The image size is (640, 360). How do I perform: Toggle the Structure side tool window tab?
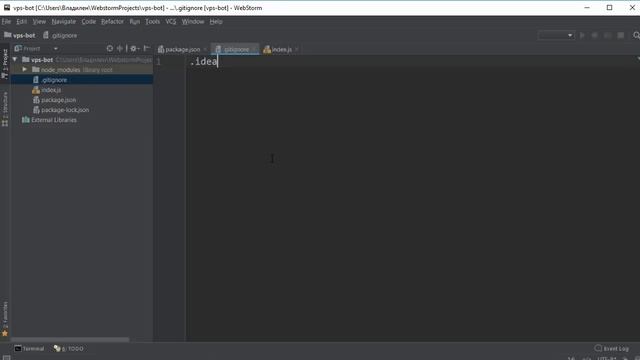pos(5,109)
